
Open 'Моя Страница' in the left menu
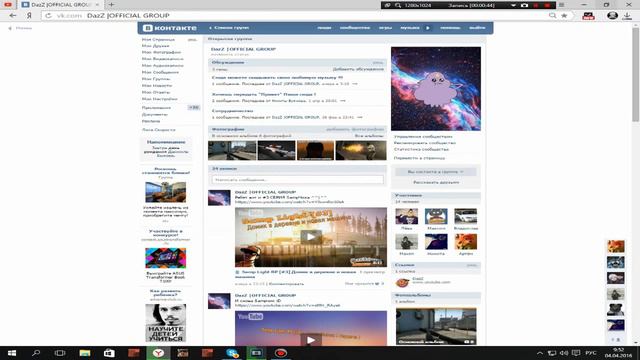click(158, 40)
